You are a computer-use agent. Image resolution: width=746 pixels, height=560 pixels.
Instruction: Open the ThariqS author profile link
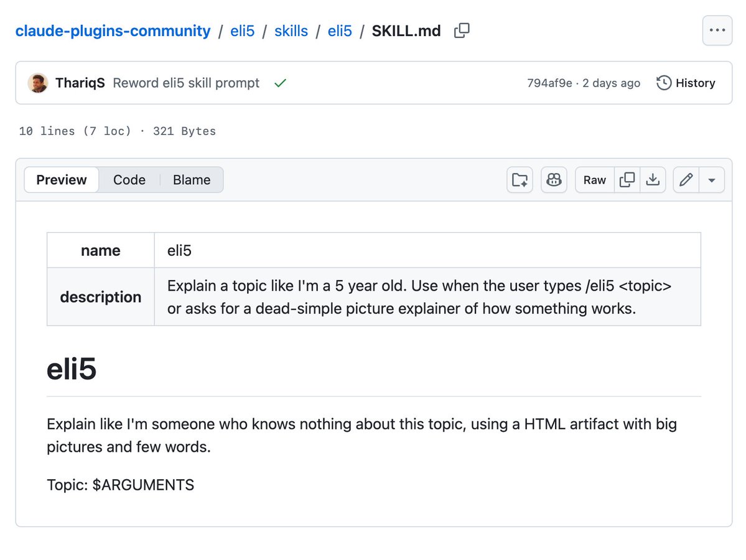coord(80,83)
